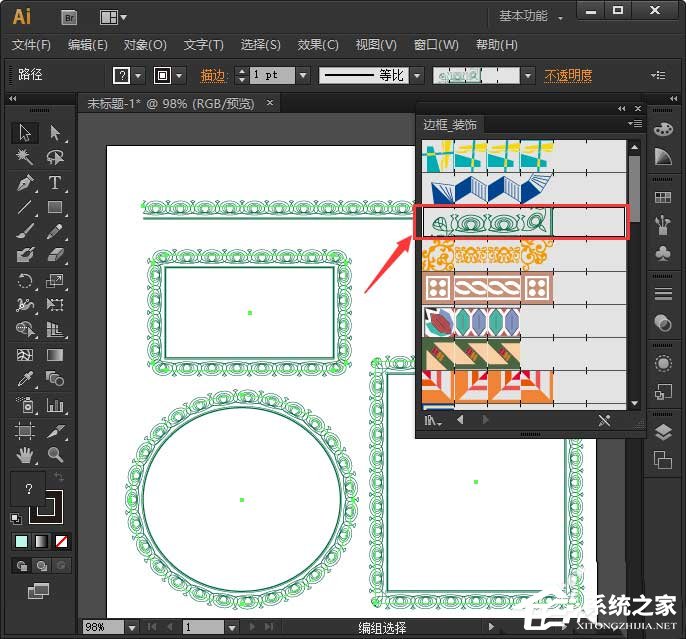Viewport: 686px width, 639px height.
Task: Pick the Magic Wand tool
Action: 25,157
